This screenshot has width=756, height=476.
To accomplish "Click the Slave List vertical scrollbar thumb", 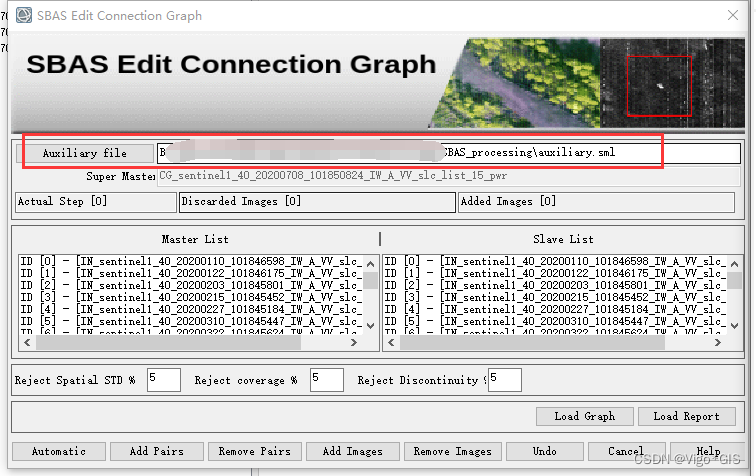I will click(x=734, y=280).
